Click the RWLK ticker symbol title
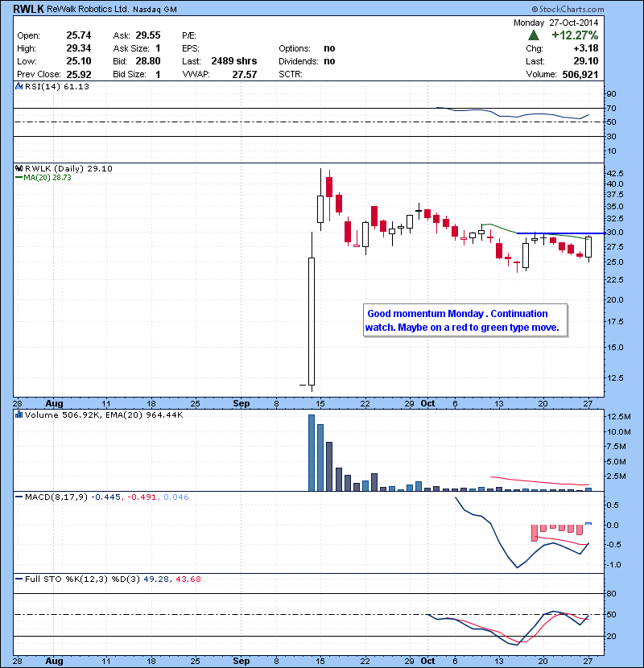Viewport: 644px width, 668px height. (x=28, y=9)
